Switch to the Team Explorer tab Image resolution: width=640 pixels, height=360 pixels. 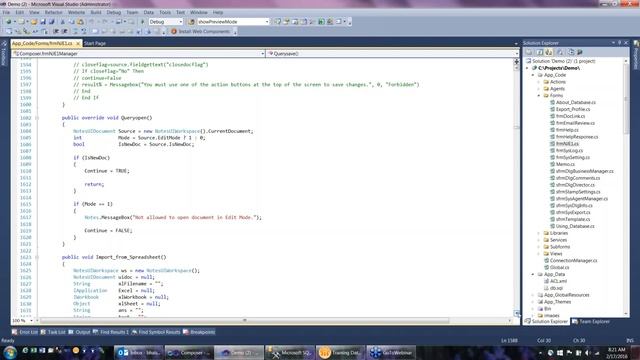pos(591,322)
